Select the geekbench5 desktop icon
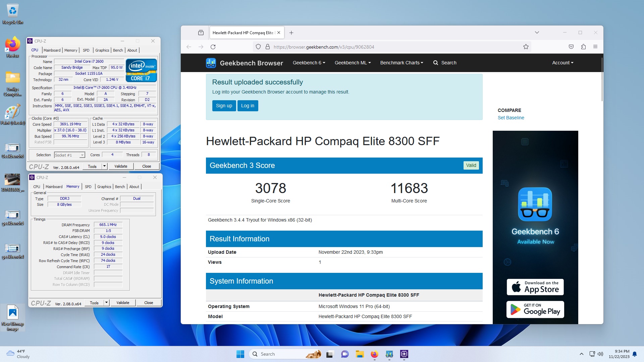The height and width of the screenshot is (362, 644). click(x=12, y=218)
